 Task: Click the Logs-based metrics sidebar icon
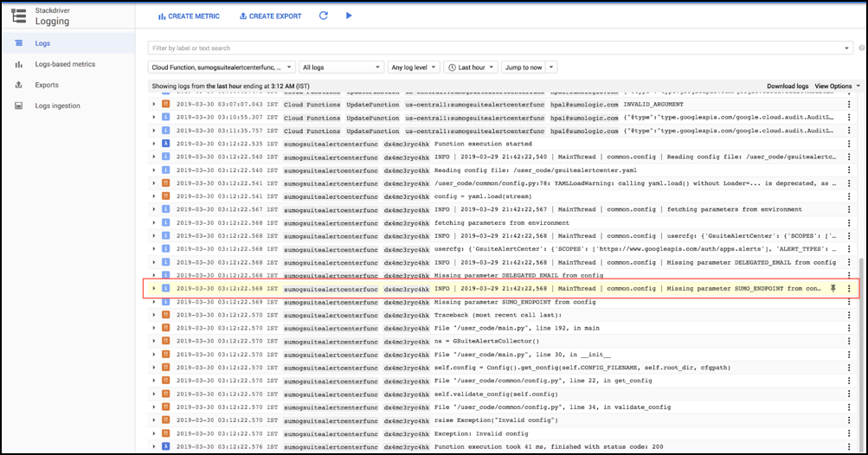[19, 64]
